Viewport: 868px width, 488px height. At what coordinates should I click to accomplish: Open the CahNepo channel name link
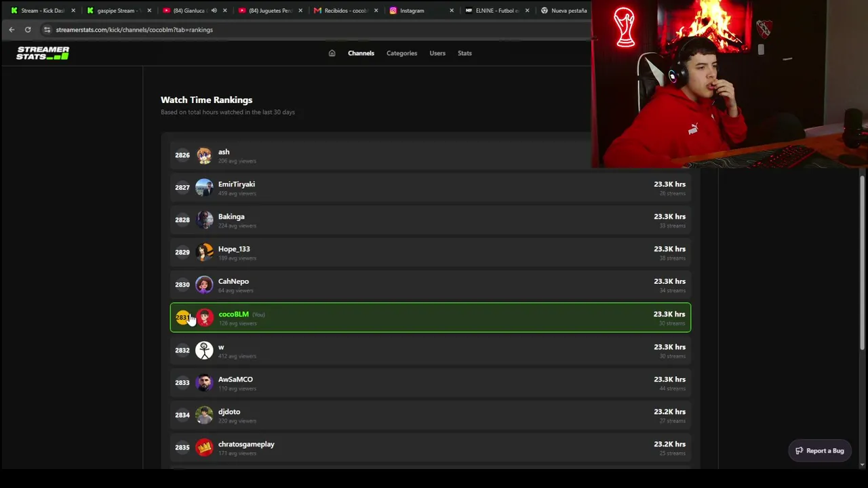click(233, 281)
